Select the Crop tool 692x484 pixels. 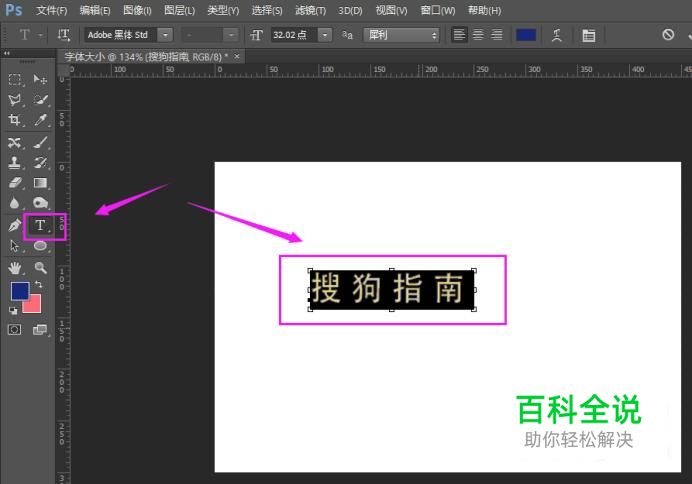(15, 120)
